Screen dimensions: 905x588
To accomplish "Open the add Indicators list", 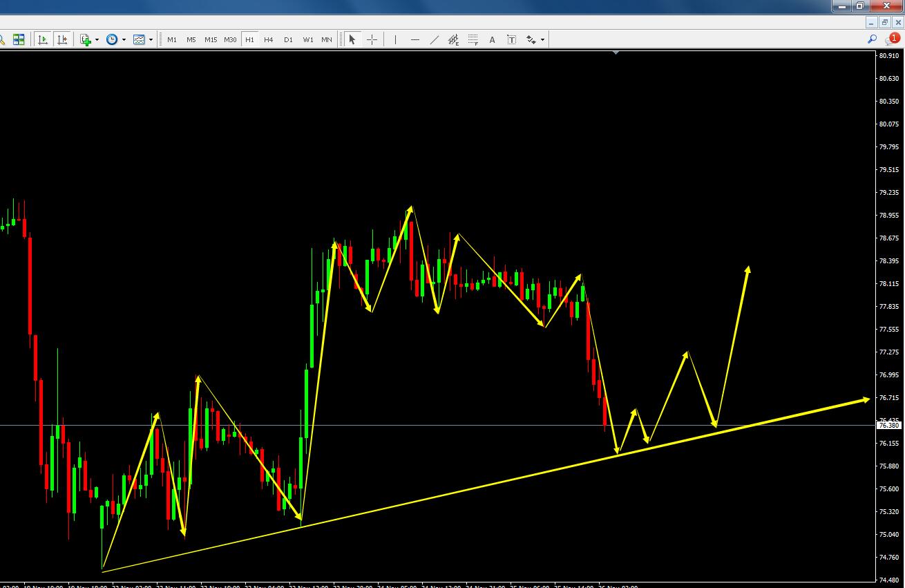I will click(86, 39).
